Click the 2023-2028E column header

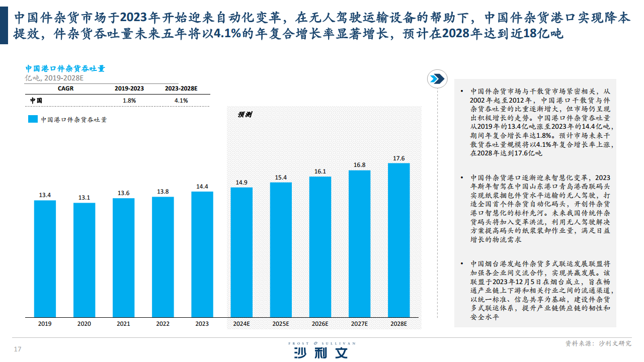click(x=181, y=88)
